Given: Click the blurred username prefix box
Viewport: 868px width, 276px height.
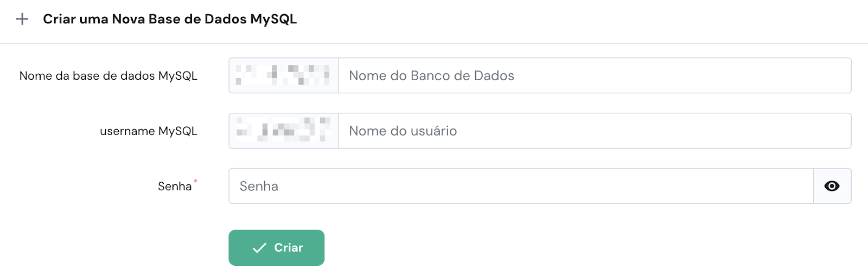Looking at the screenshot, I should point(284,131).
